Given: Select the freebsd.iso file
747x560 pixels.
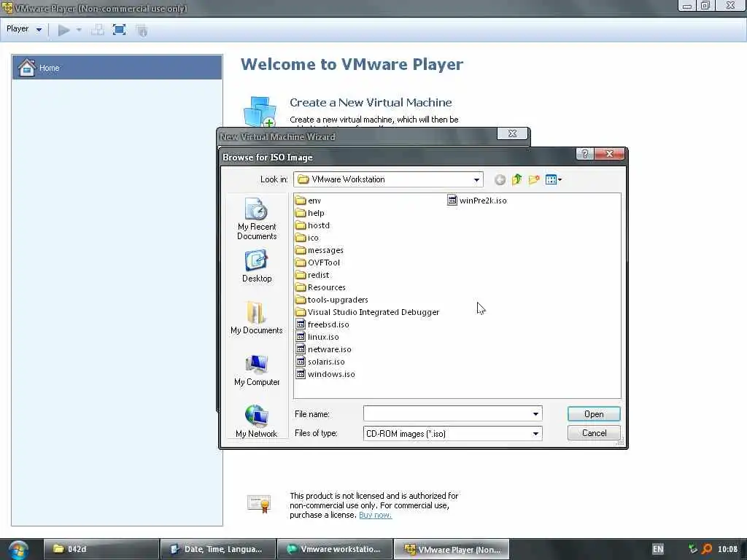Looking at the screenshot, I should point(322,324).
